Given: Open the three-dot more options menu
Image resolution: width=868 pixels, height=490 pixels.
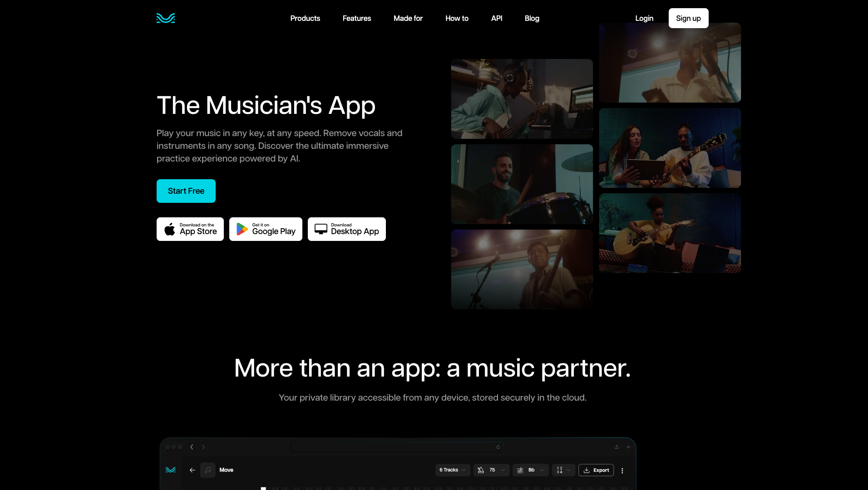Looking at the screenshot, I should pos(622,470).
